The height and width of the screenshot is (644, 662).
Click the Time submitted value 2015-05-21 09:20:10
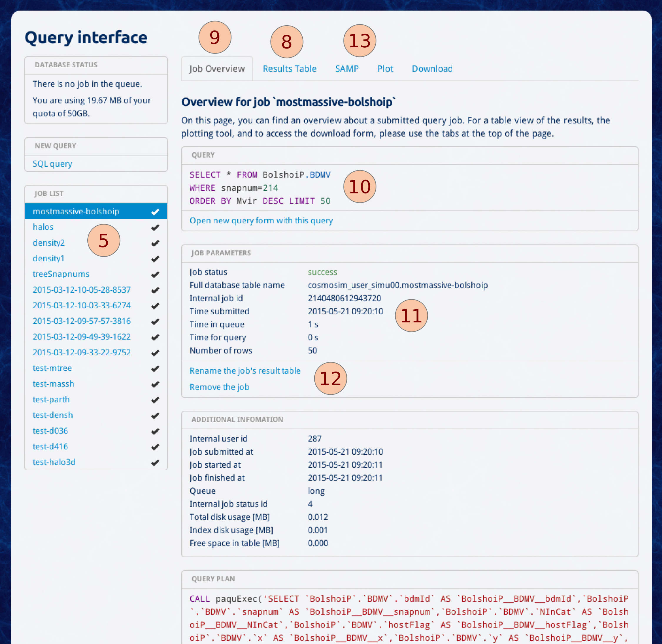(x=345, y=312)
